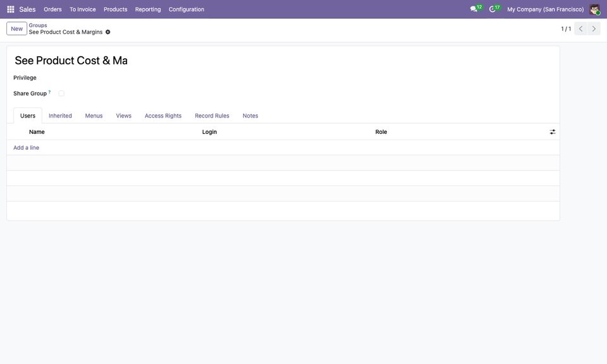The image size is (607, 364).
Task: Go back to Groups breadcrumb
Action: [38, 25]
